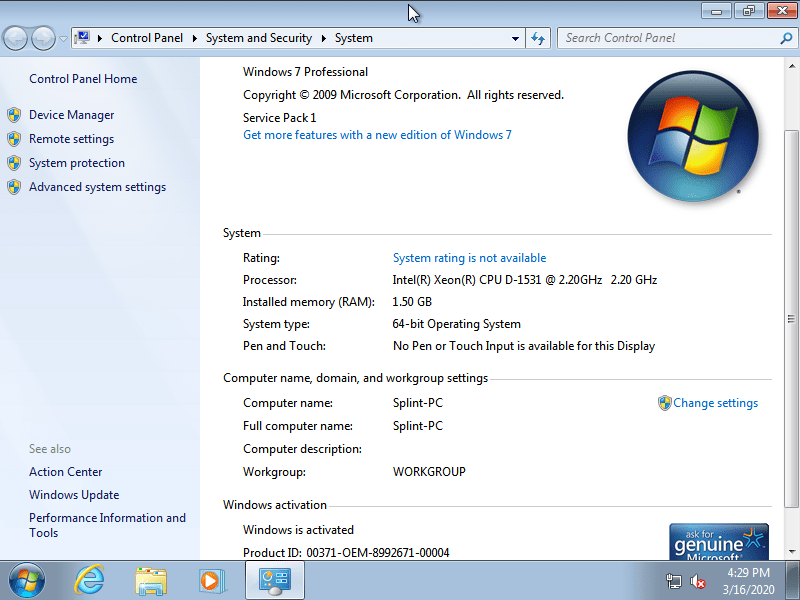Click the Windows is activated text
The image size is (800, 600).
coord(298,530)
